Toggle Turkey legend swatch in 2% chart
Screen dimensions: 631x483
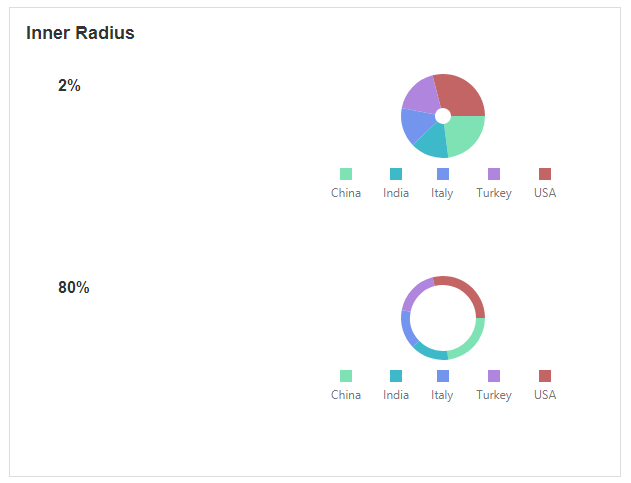click(494, 174)
